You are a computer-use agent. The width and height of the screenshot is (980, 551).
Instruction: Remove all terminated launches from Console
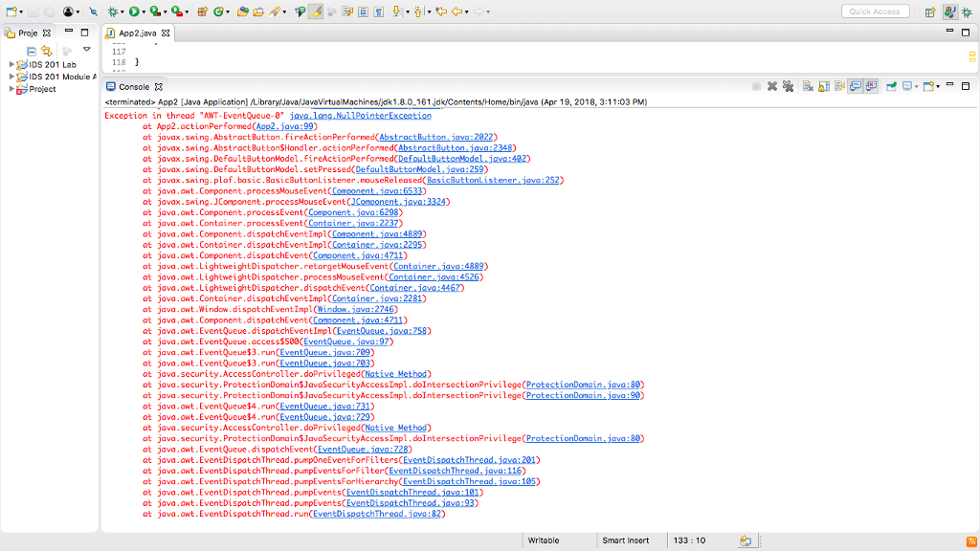(x=787, y=86)
